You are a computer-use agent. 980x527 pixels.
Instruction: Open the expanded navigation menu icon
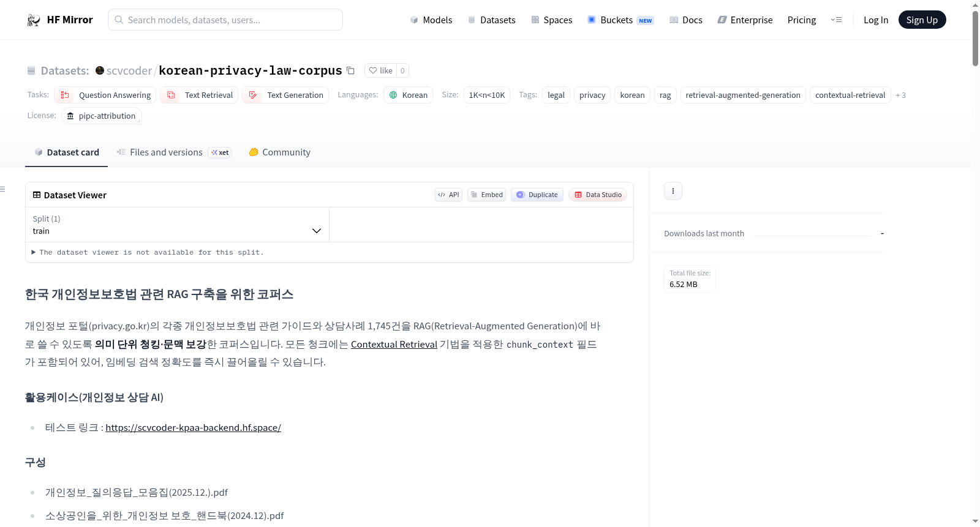836,20
